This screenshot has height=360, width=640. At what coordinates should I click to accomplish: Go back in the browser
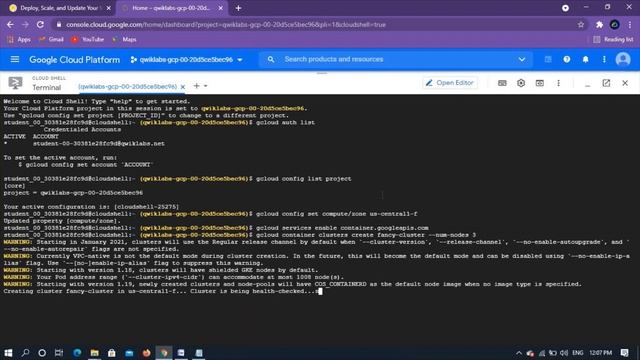click(x=10, y=24)
